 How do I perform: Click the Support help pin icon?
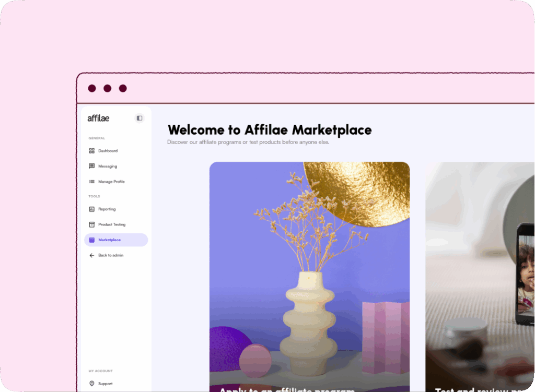tap(92, 384)
